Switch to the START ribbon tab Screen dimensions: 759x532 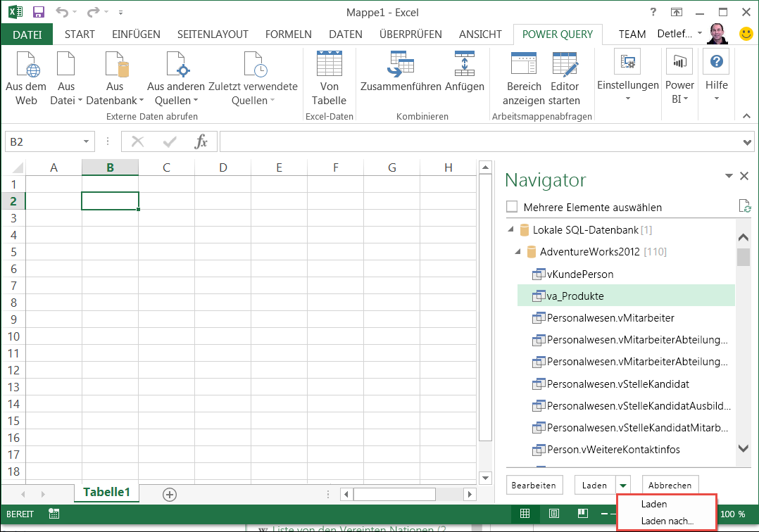[x=80, y=34]
